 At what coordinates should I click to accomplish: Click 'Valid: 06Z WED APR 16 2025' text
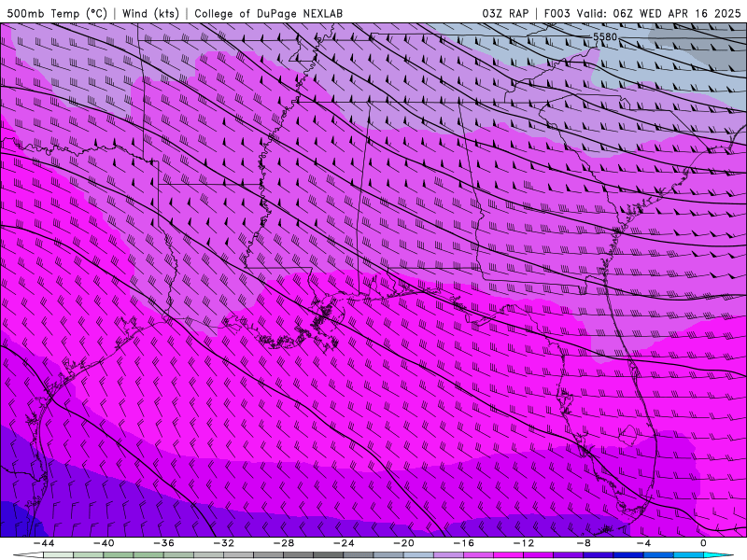point(659,13)
